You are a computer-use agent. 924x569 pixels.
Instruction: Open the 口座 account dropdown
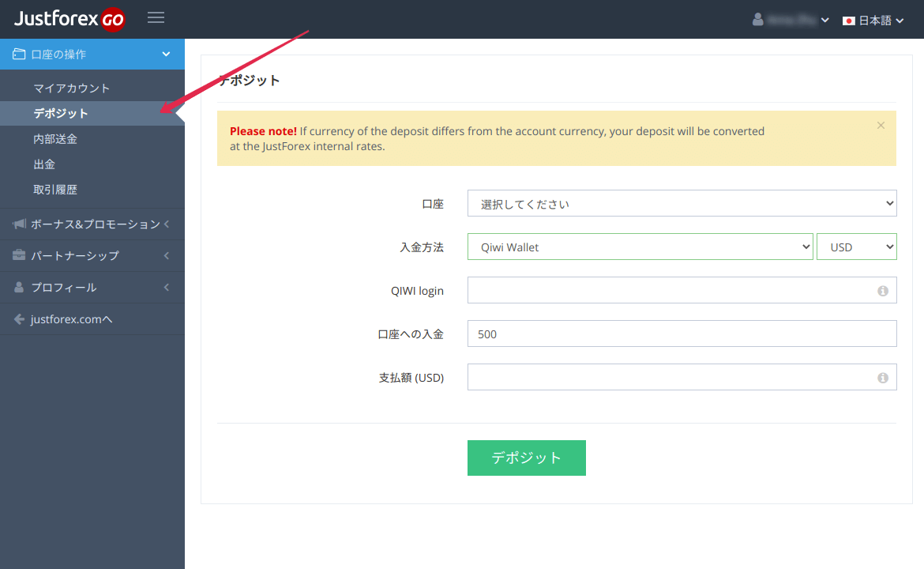[x=682, y=203]
